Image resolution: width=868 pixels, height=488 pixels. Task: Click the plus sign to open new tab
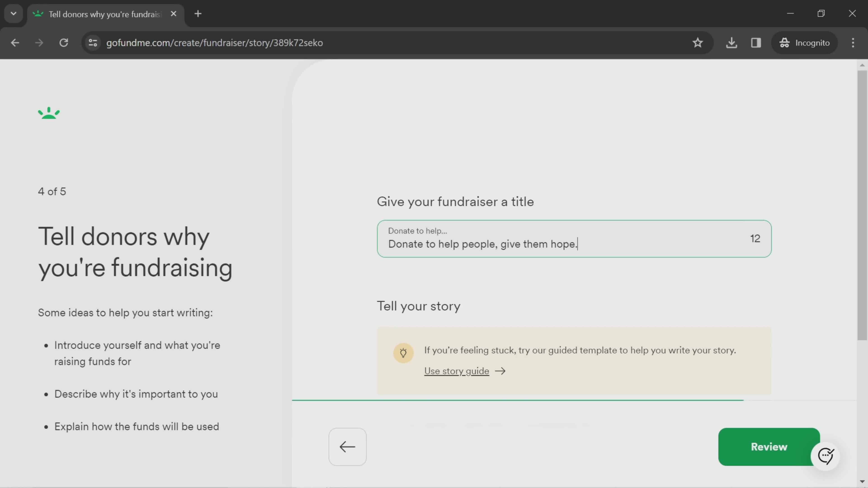point(198,13)
